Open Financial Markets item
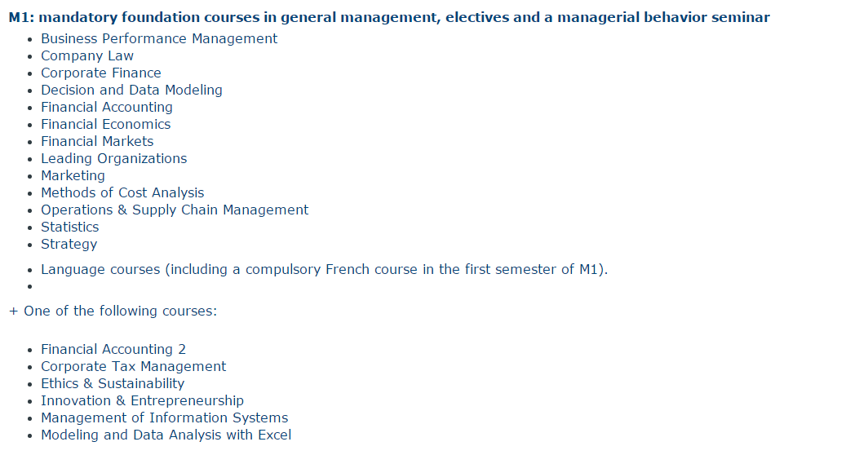 [x=97, y=142]
